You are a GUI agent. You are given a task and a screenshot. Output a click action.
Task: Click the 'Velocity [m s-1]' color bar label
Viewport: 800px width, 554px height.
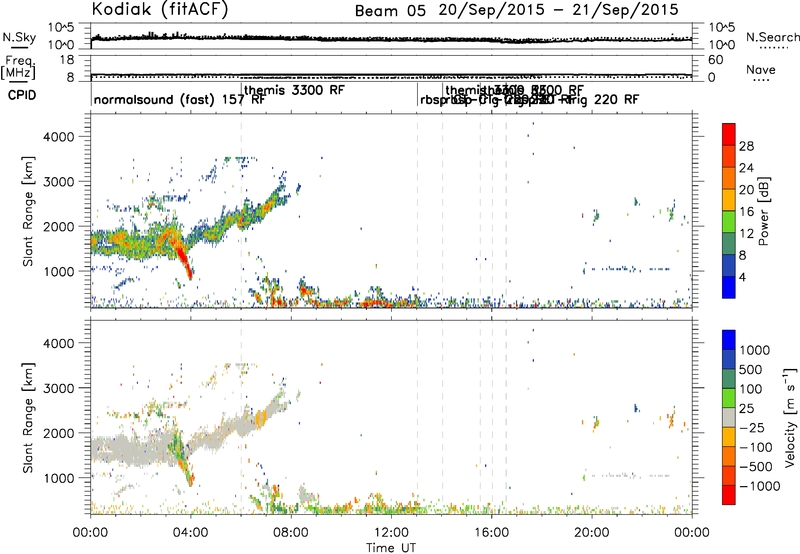(x=790, y=417)
